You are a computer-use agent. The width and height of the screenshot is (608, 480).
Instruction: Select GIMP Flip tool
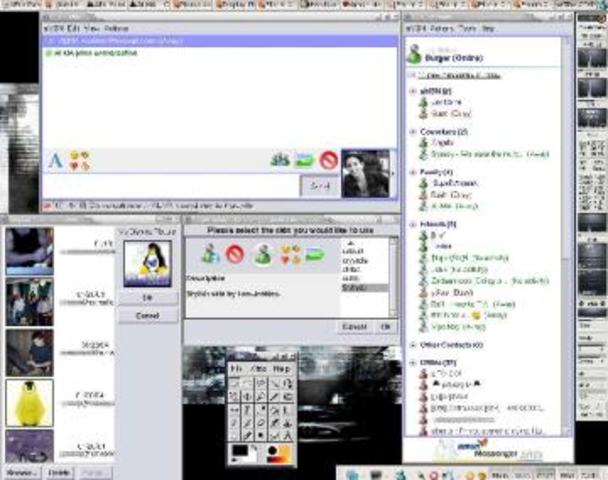[x=235, y=410]
